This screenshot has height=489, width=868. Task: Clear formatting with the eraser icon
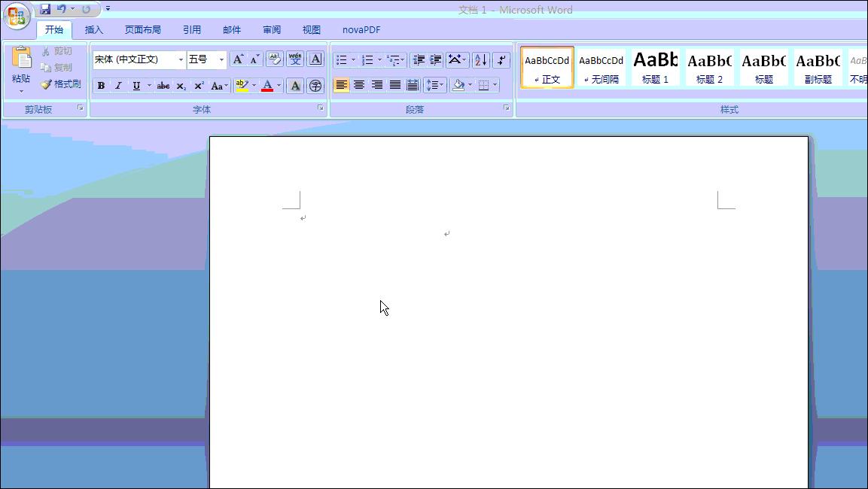(x=275, y=59)
